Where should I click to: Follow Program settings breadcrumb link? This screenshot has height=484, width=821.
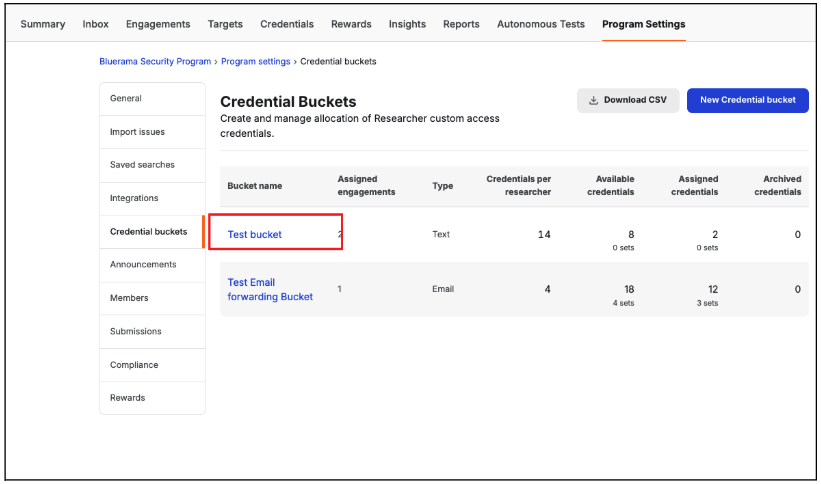tap(256, 61)
